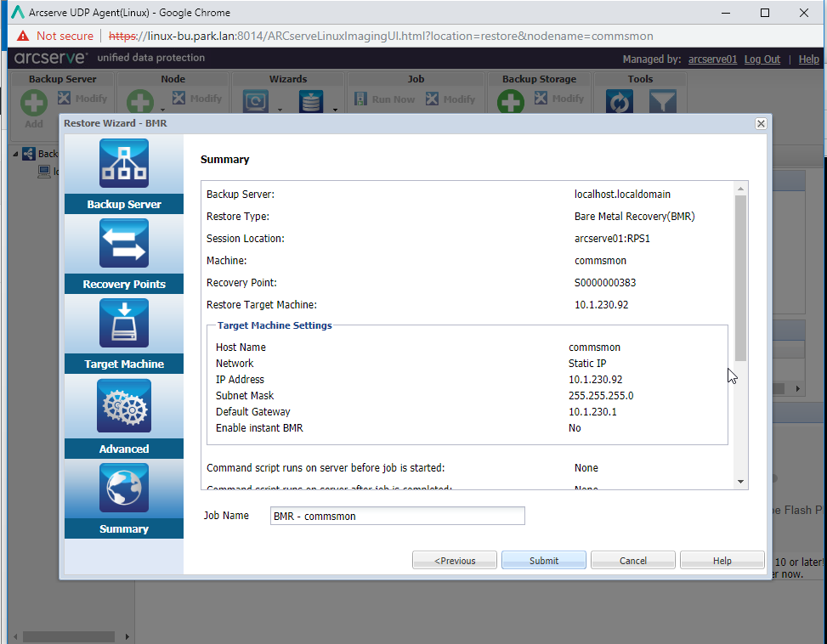The image size is (827, 644).
Task: Click Modify icon under Backup Server group
Action: (x=64, y=98)
